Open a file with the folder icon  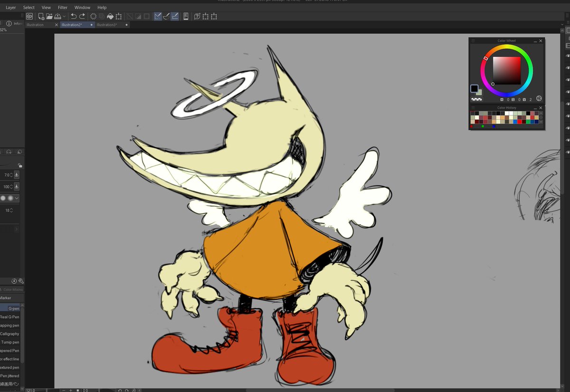point(49,16)
